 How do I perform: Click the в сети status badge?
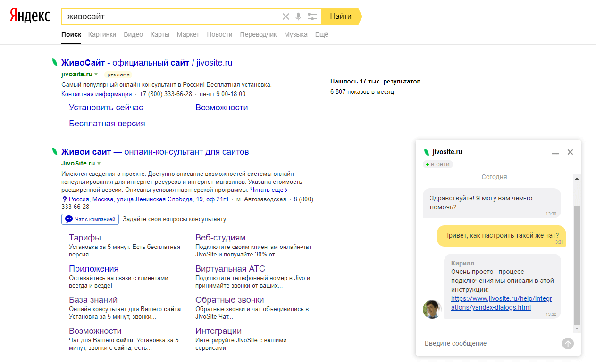pyautogui.click(x=438, y=165)
